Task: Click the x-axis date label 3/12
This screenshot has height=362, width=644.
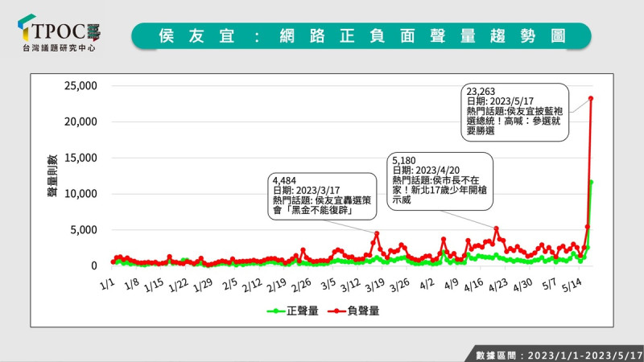Action: click(x=351, y=286)
